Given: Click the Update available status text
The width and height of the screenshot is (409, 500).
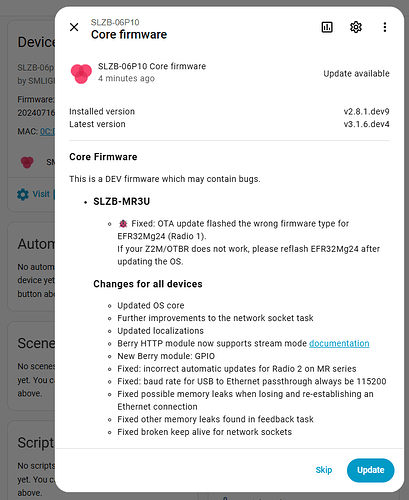Looking at the screenshot, I should pos(356,73).
